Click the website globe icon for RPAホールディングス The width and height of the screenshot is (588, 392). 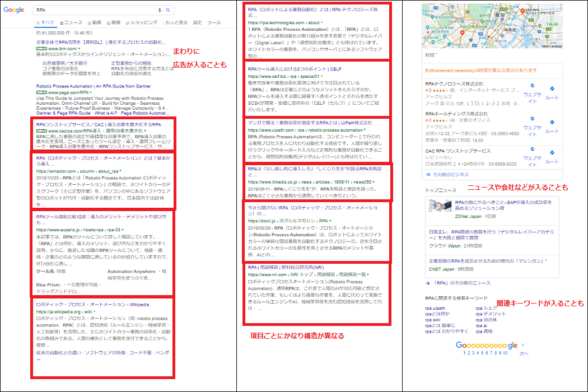coord(532,119)
